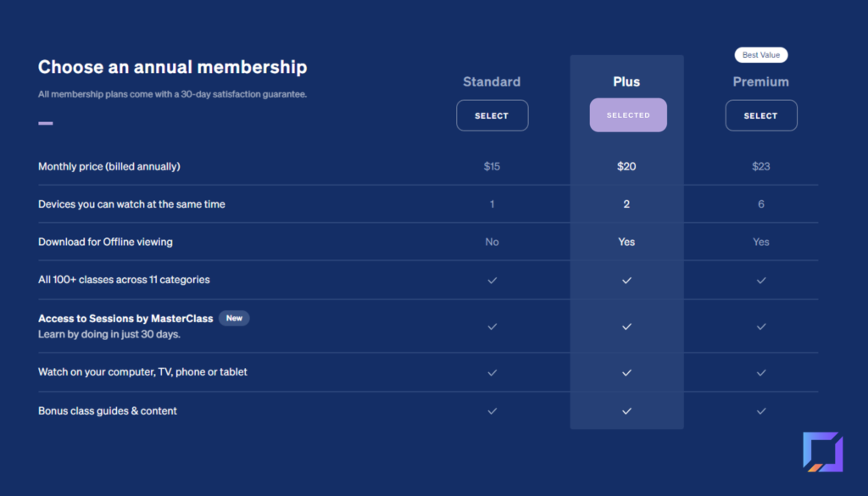Click Plus checkmark for Sessions by MasterClass
This screenshot has width=868, height=496.
626,326
